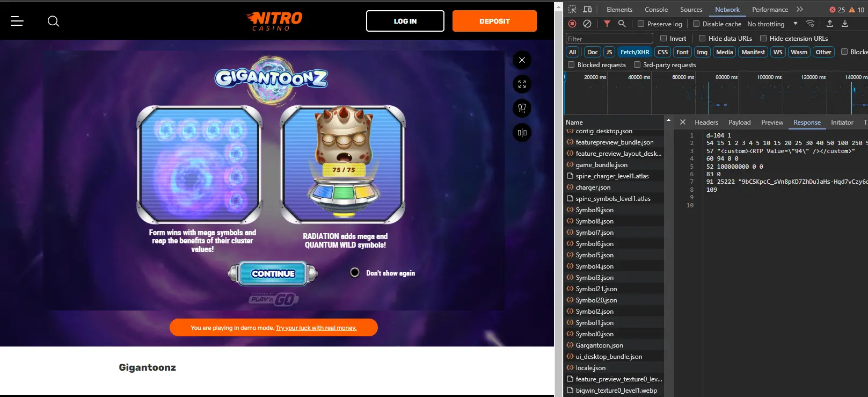Follow Try your luck with real money link

(x=316, y=328)
